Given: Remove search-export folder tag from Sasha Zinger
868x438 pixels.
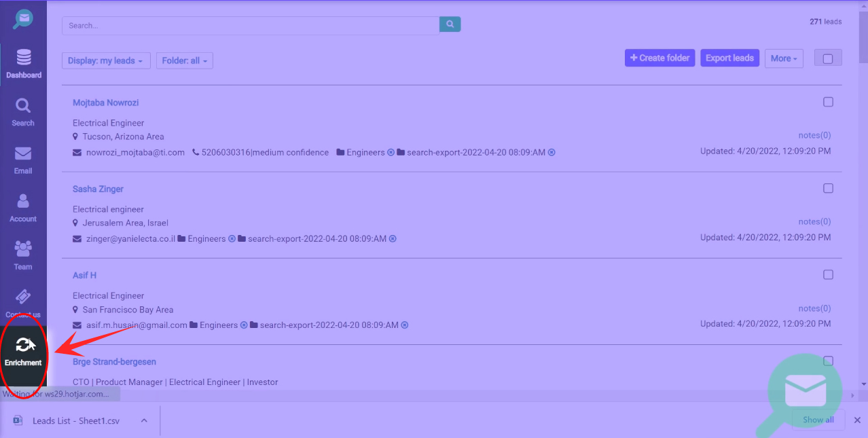Looking at the screenshot, I should point(393,239).
